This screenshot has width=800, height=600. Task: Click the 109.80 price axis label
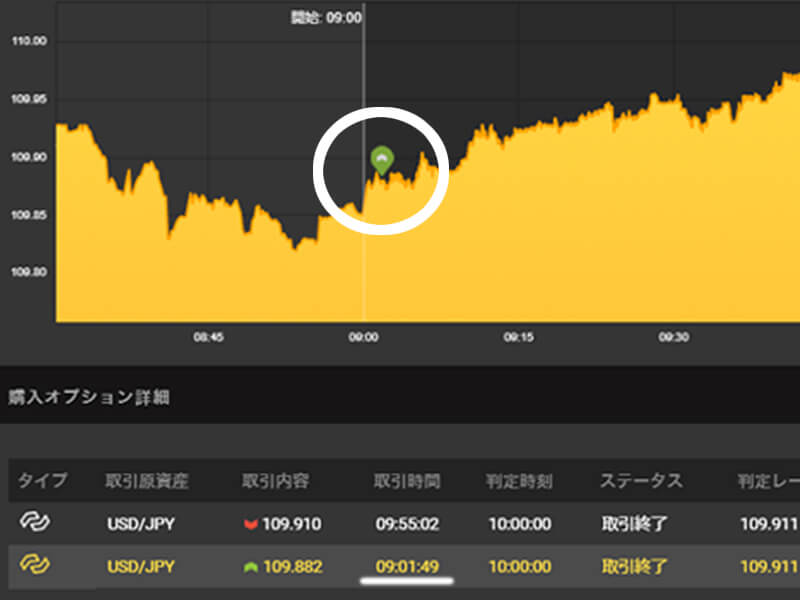(29, 272)
